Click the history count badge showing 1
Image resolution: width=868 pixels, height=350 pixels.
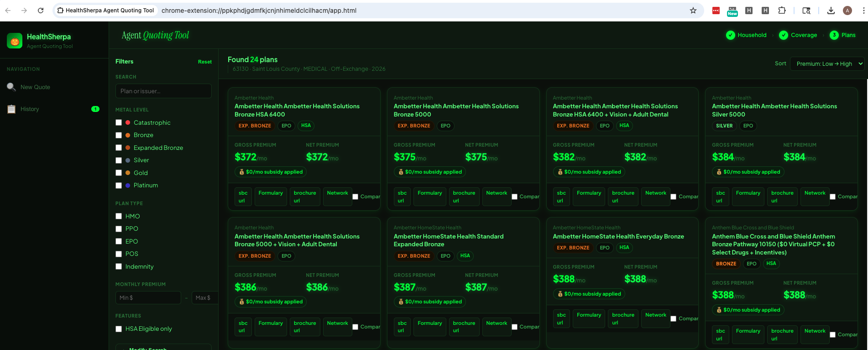tap(95, 109)
